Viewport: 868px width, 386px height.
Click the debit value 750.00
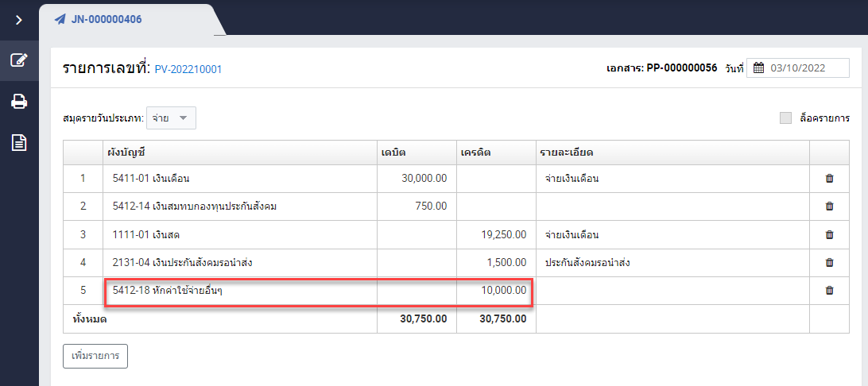point(431,207)
